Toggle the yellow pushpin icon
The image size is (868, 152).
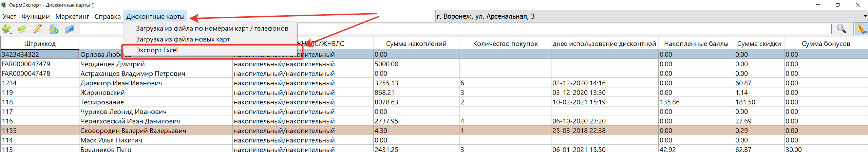tap(861, 29)
